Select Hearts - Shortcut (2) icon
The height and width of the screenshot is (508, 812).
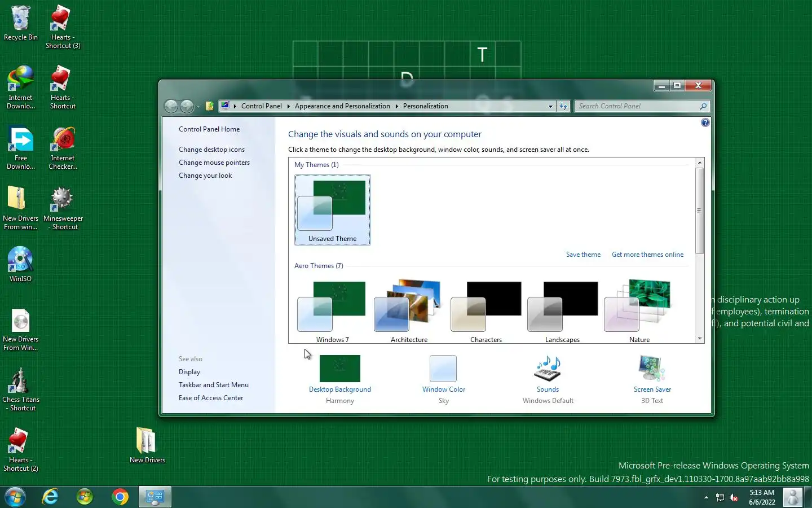(21, 450)
